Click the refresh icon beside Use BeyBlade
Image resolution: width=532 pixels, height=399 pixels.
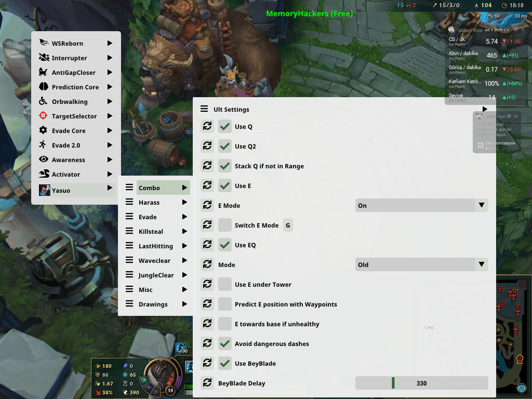207,363
